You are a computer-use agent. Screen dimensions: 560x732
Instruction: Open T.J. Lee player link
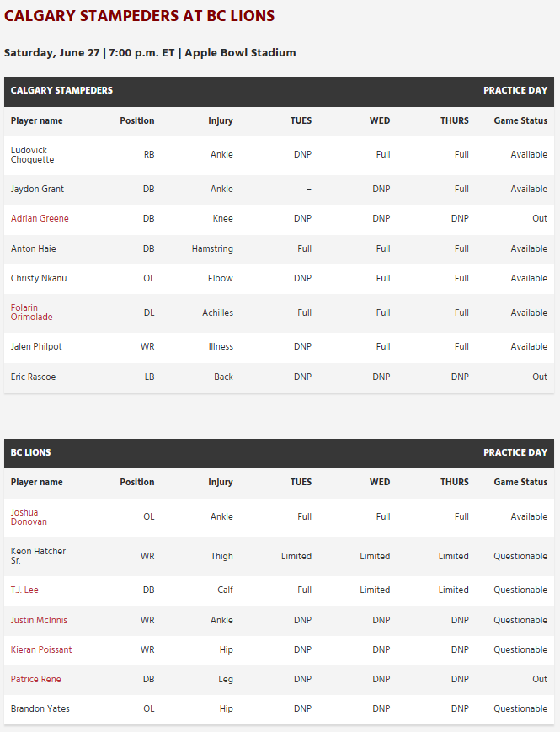[x=24, y=590]
